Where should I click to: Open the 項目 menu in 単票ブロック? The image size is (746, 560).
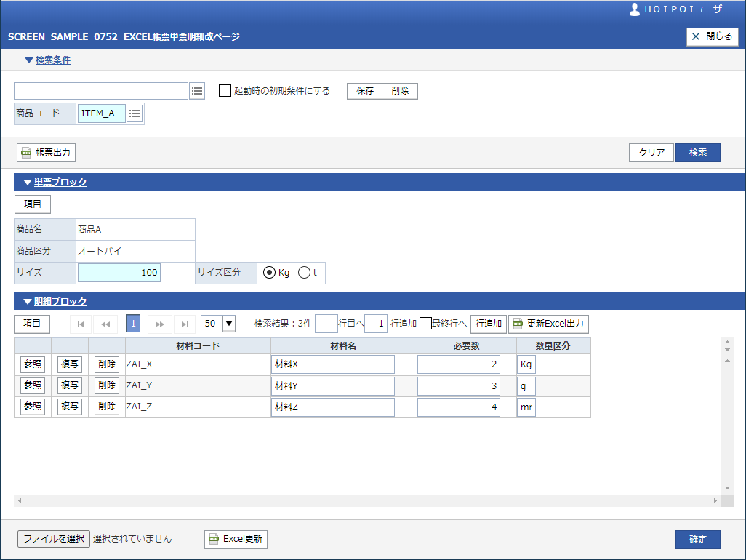pos(33,204)
